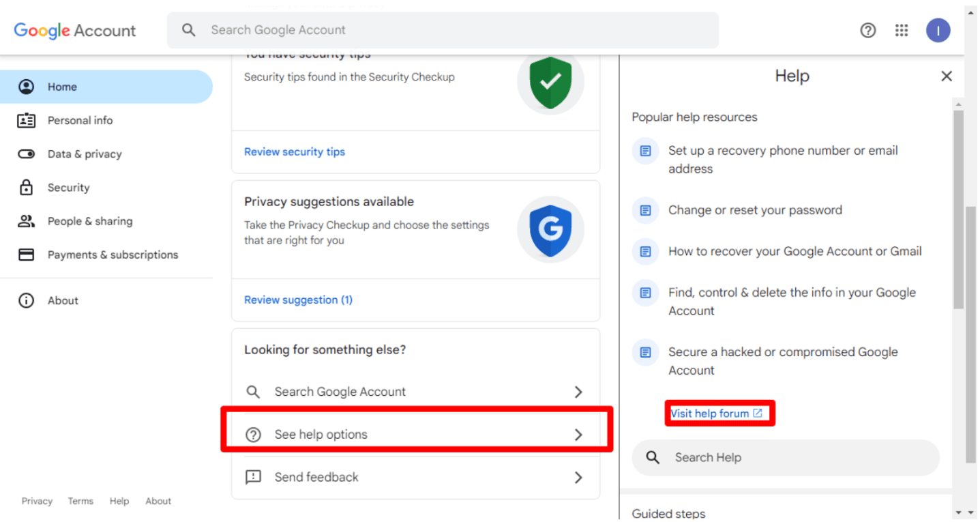Open the Terms footer link
The height and width of the screenshot is (522, 980).
80,502
